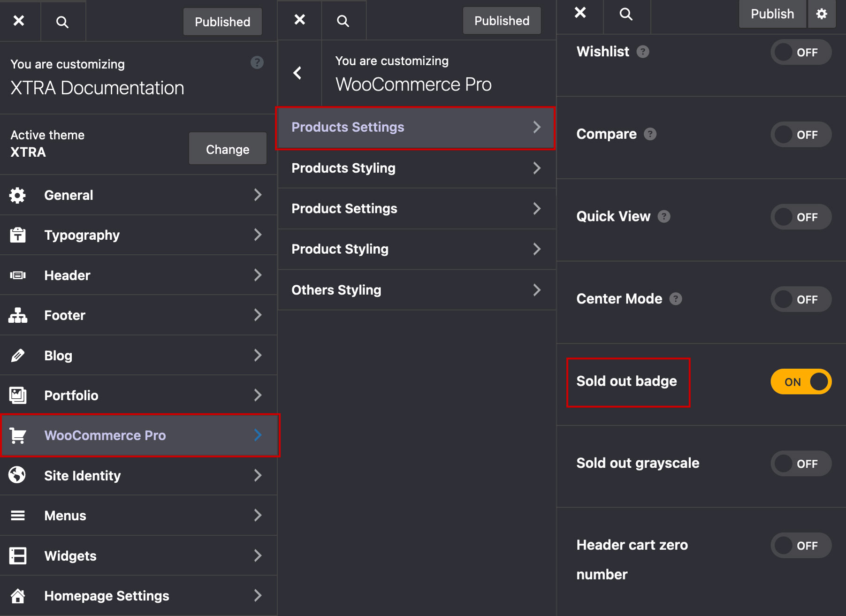846x616 pixels.
Task: Click the help icon beside Quick View
Action: (663, 217)
